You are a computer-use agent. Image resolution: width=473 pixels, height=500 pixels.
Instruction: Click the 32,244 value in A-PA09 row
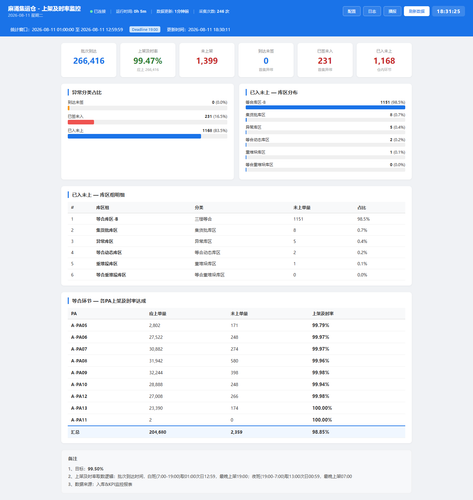tap(156, 373)
